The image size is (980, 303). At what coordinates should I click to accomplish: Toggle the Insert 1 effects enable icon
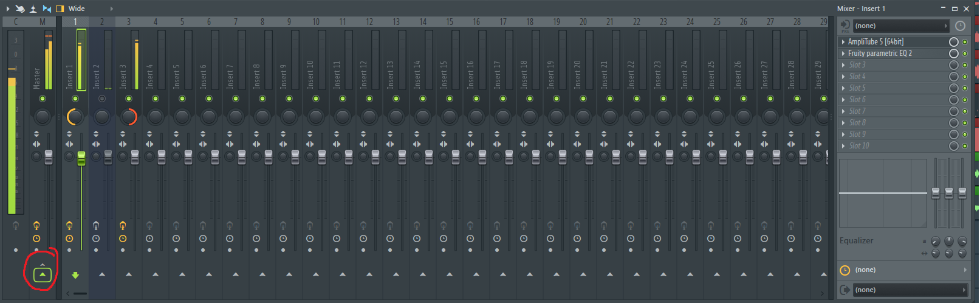(69, 226)
